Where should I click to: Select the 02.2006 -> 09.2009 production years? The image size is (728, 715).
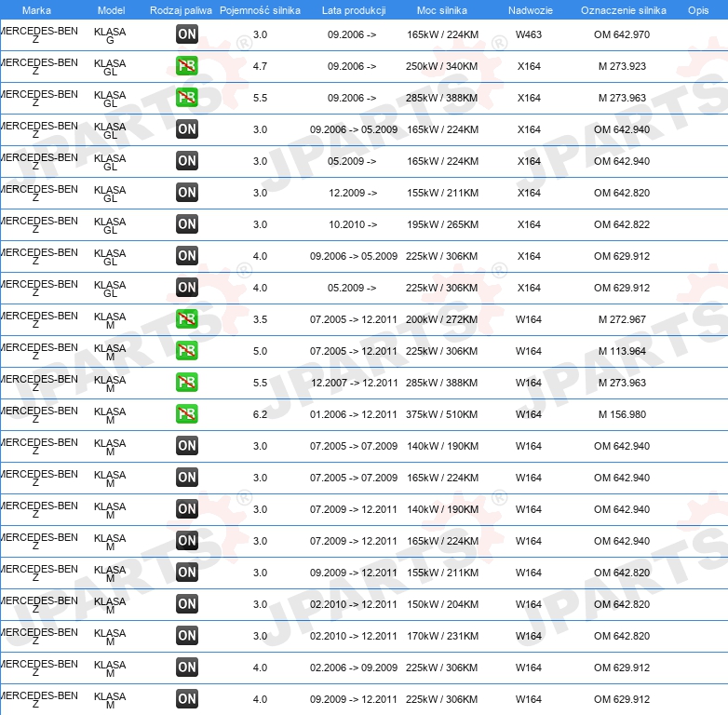click(354, 668)
